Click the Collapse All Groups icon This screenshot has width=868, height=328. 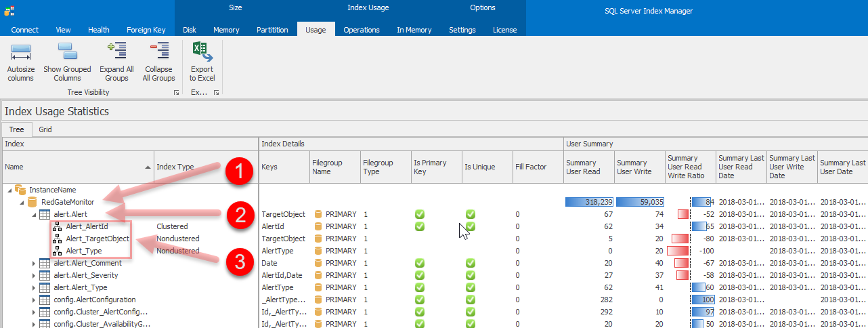[x=158, y=52]
